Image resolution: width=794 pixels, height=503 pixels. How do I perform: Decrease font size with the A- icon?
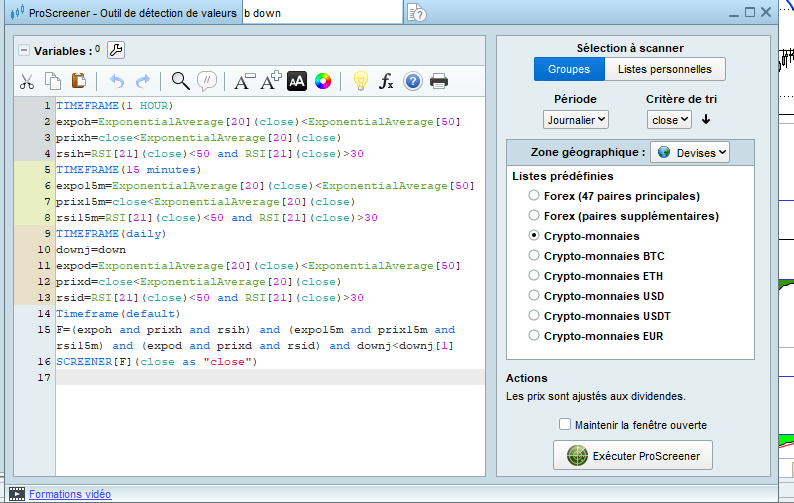point(244,81)
